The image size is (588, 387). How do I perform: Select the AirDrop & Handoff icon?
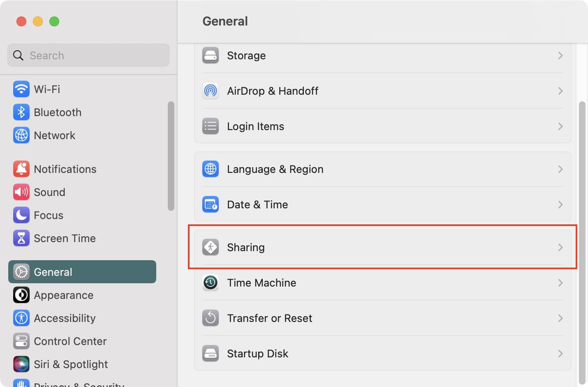(x=211, y=91)
